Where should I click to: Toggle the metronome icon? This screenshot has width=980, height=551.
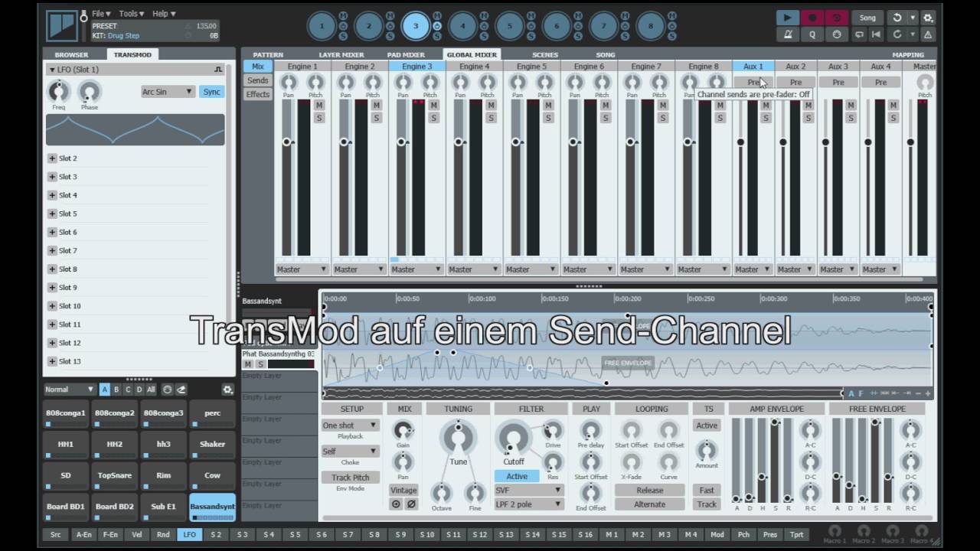[x=788, y=34]
